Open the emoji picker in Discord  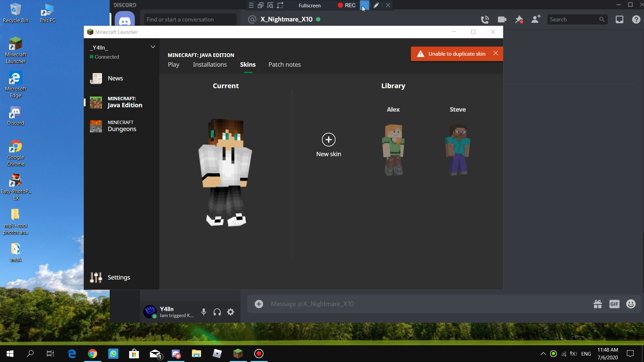pyautogui.click(x=631, y=304)
